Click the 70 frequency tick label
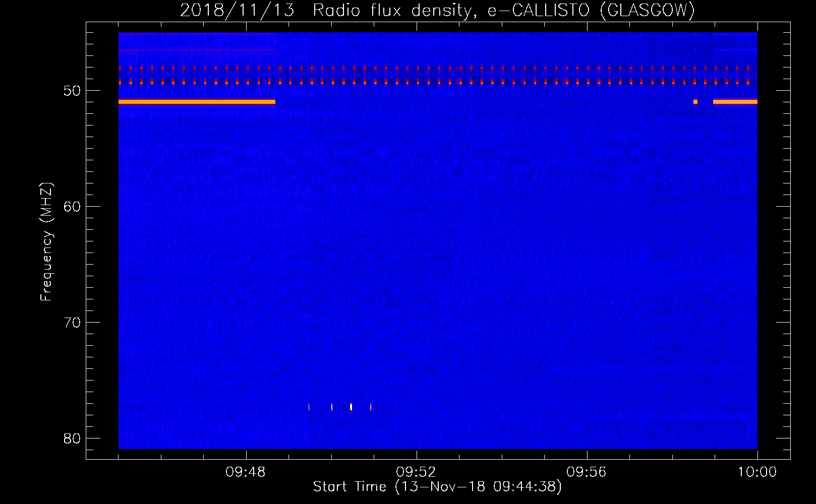This screenshot has height=504, width=816. click(73, 323)
